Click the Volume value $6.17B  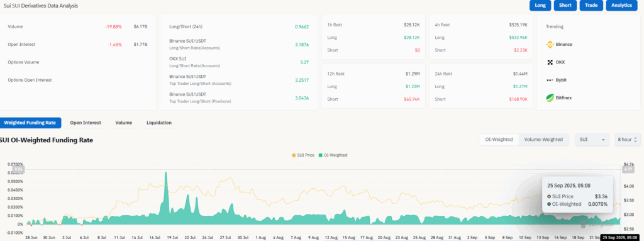(140, 26)
